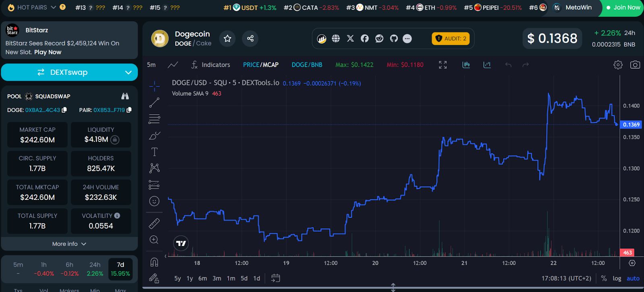The height and width of the screenshot is (292, 644).
Task: Open chart settings gear icon
Action: pyautogui.click(x=618, y=65)
